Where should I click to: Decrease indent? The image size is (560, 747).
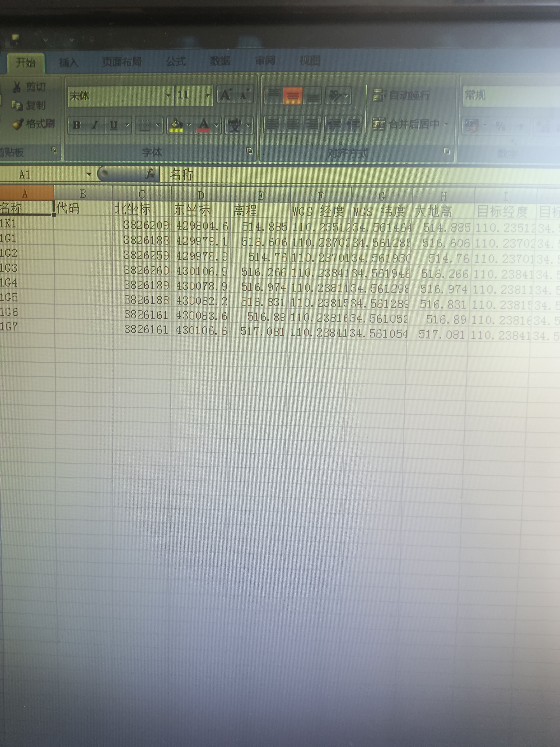pos(335,125)
